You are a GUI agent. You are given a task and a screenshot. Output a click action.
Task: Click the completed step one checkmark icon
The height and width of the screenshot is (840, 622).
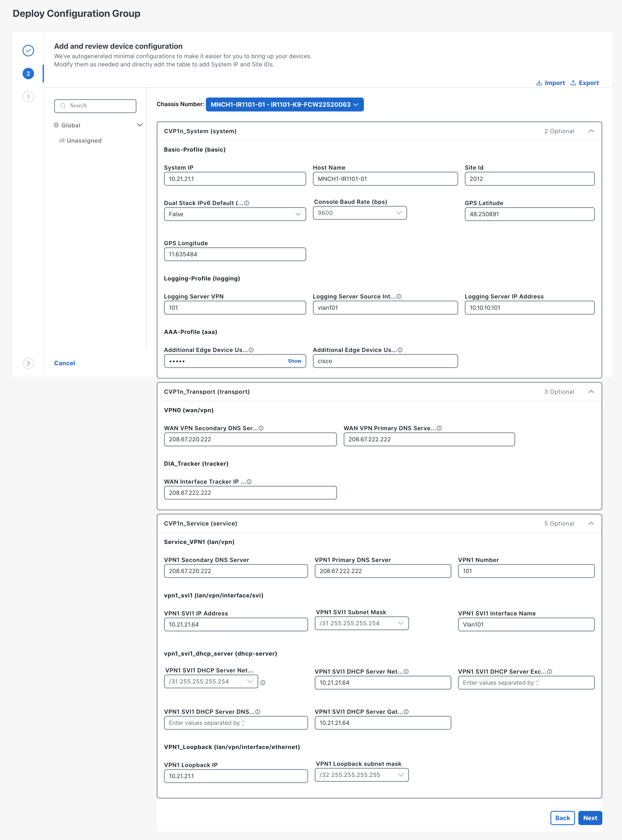point(28,50)
